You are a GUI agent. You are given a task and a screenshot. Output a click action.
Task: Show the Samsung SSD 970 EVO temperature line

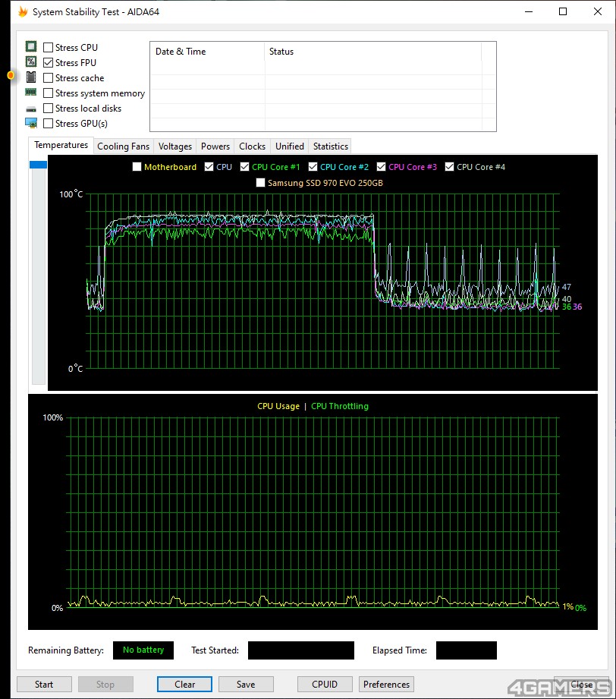pos(260,183)
